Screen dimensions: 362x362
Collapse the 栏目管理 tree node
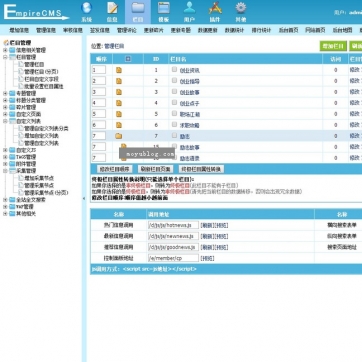tap(5, 57)
